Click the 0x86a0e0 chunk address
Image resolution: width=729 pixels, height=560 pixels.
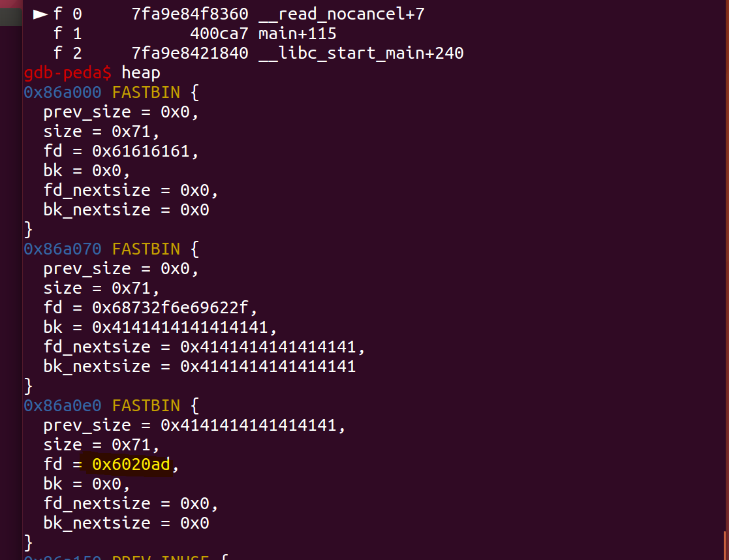click(x=63, y=405)
